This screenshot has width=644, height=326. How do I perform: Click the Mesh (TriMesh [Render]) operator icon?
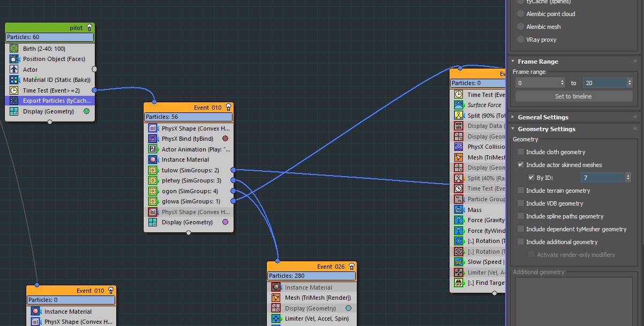point(276,298)
